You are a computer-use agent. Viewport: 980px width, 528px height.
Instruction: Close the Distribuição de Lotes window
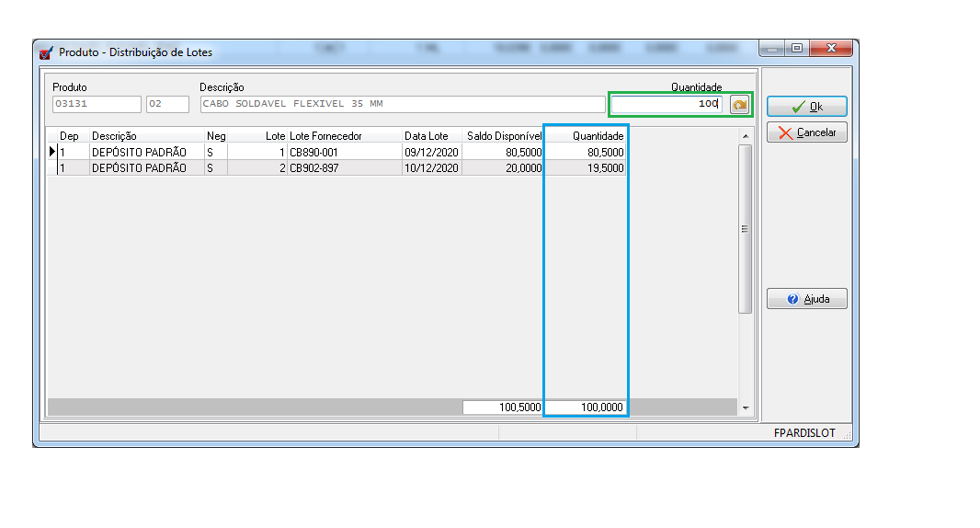coord(831,49)
